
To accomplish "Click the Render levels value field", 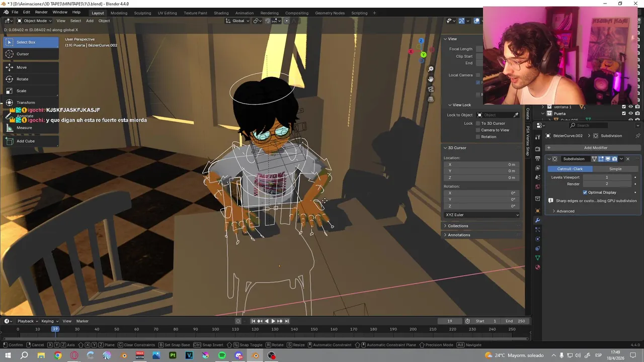I will coord(607,184).
